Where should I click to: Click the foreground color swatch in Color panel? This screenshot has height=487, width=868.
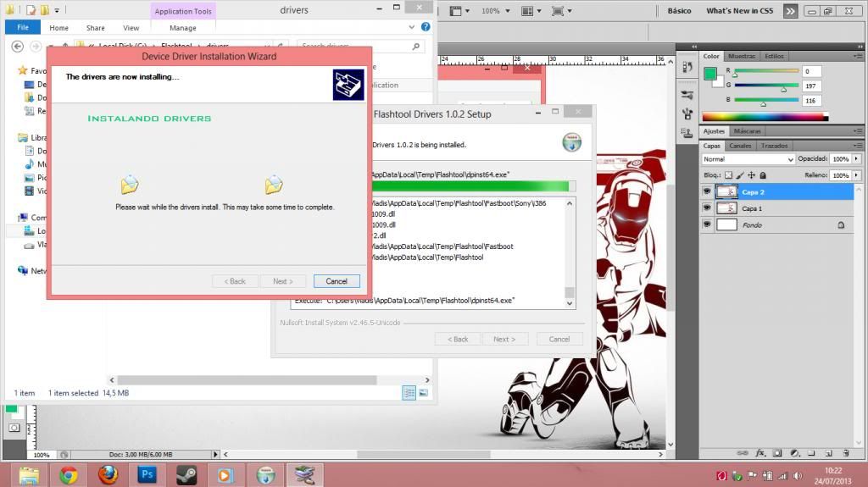(x=710, y=74)
